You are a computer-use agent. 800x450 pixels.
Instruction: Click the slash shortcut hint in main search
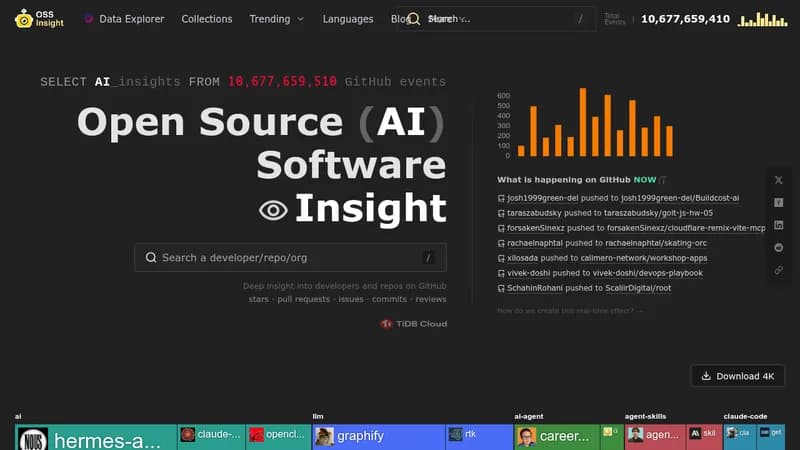[x=428, y=258]
